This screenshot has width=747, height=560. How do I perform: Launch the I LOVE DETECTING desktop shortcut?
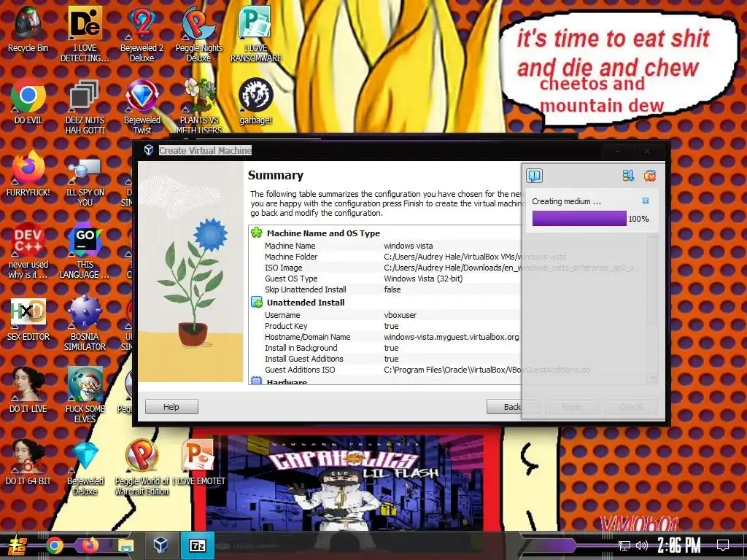pyautogui.click(x=85, y=34)
